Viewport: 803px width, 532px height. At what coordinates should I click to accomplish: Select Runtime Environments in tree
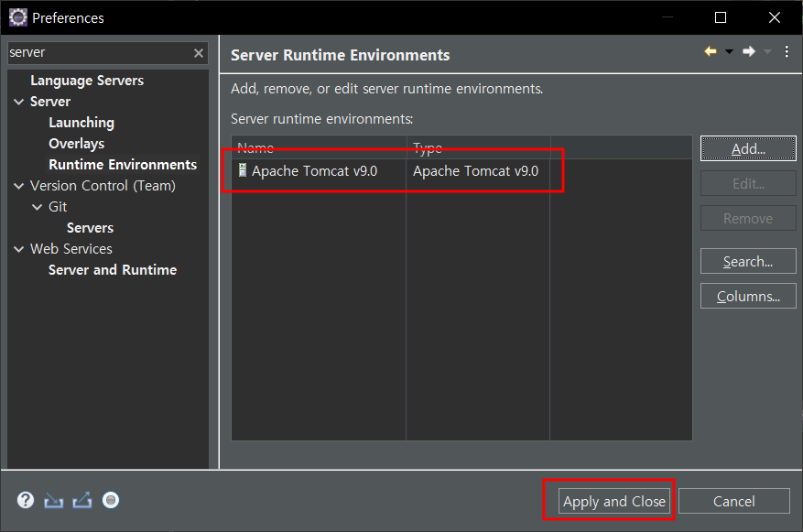pyautogui.click(x=123, y=165)
